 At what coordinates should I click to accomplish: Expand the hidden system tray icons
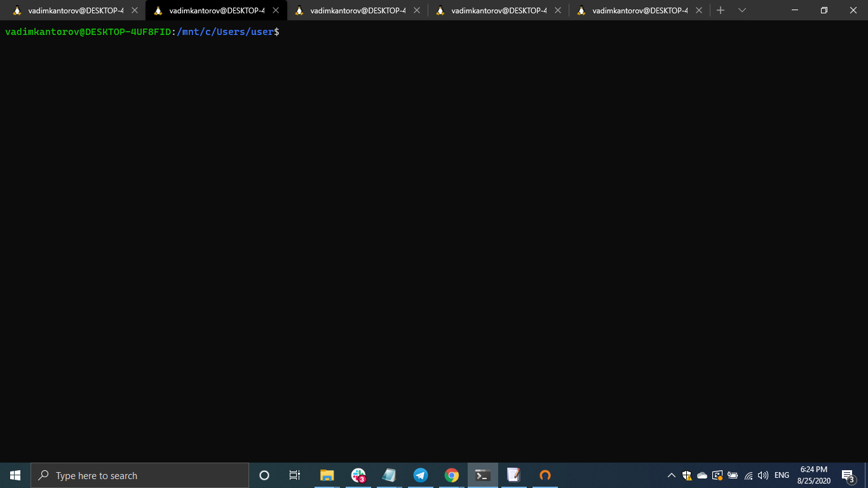[671, 475]
